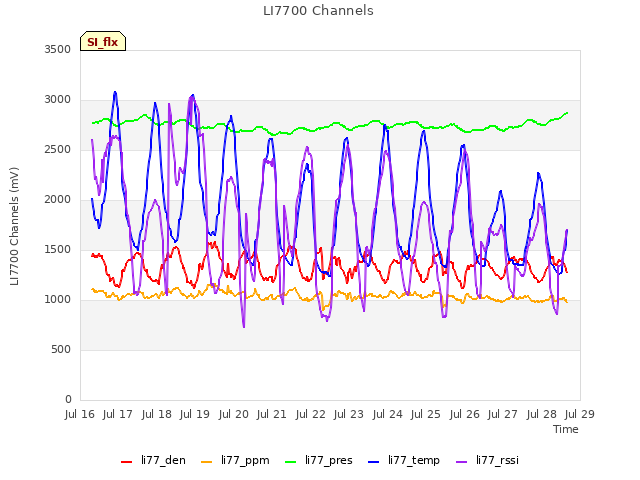Click the Jul 29 x-axis tick label

[580, 414]
